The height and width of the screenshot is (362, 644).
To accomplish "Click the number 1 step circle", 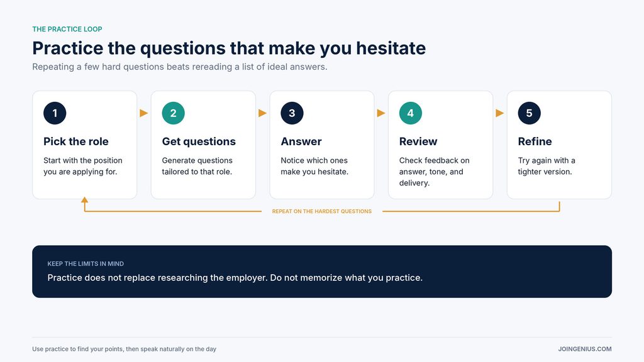I will (55, 113).
